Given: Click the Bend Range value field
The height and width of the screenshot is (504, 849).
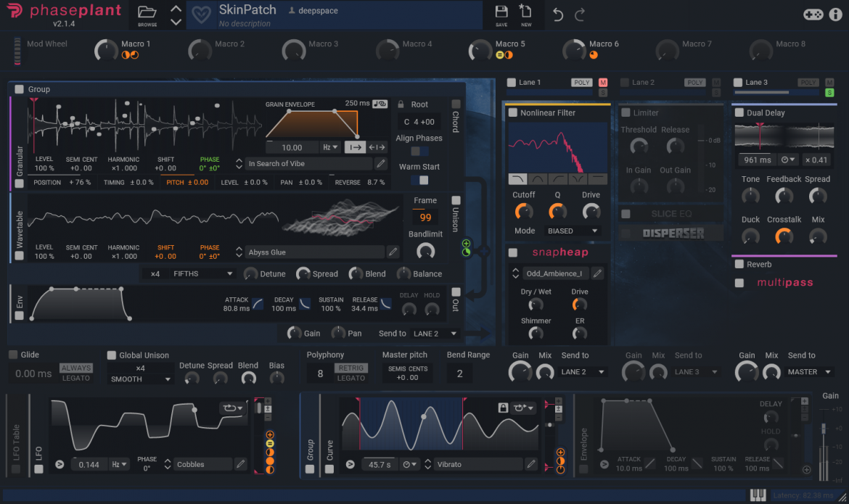Looking at the screenshot, I should click(459, 373).
